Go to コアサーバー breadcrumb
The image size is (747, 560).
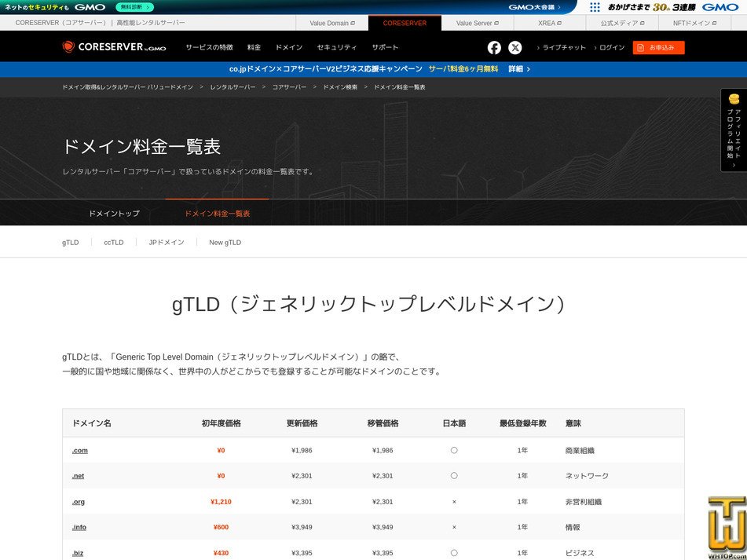click(x=289, y=87)
